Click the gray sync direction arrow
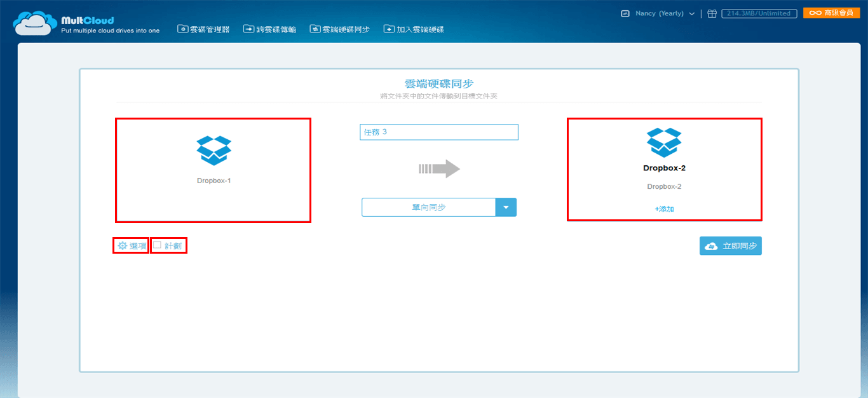Viewport: 868px width, 398px height. coord(439,168)
